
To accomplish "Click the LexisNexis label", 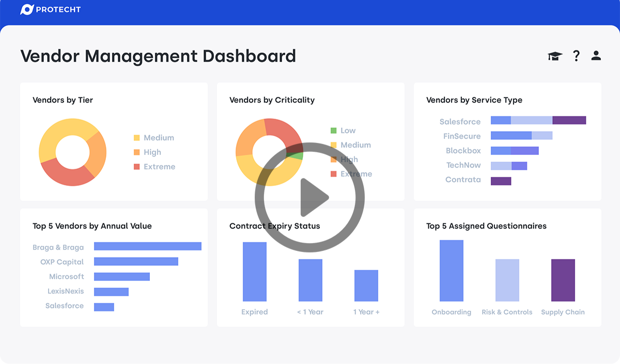I will pyautogui.click(x=66, y=291).
